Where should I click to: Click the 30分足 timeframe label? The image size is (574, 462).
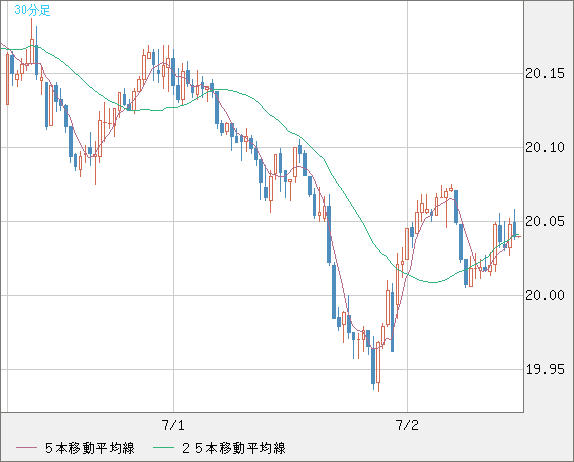(x=32, y=11)
